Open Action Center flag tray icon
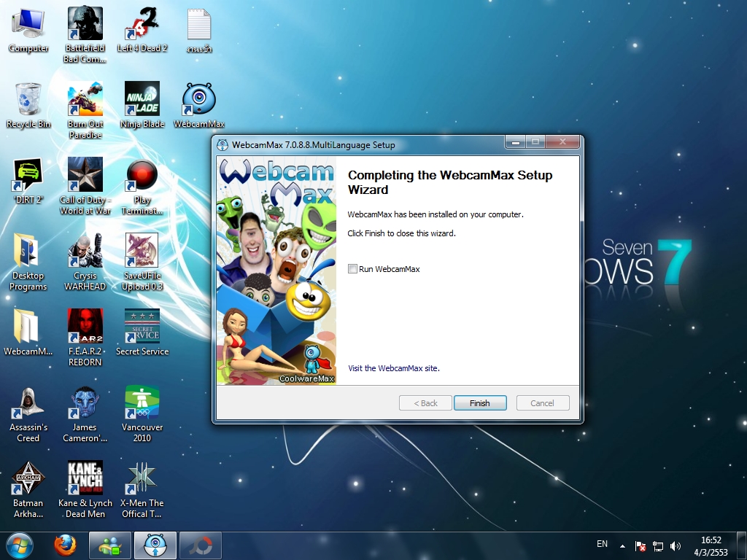 tap(640, 545)
